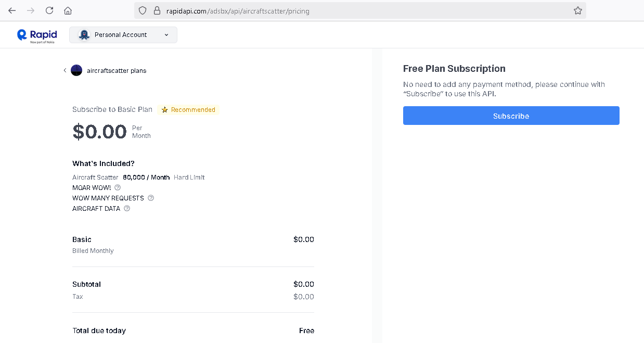Click the shield tracking protection icon
Screen dimensions: 644x343
[143, 10]
